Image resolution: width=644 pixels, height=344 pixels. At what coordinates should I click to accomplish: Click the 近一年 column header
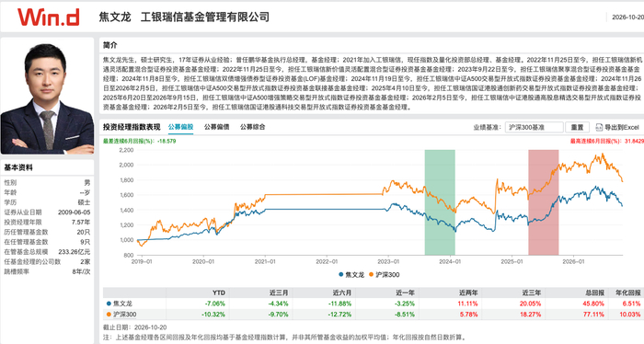(406, 292)
